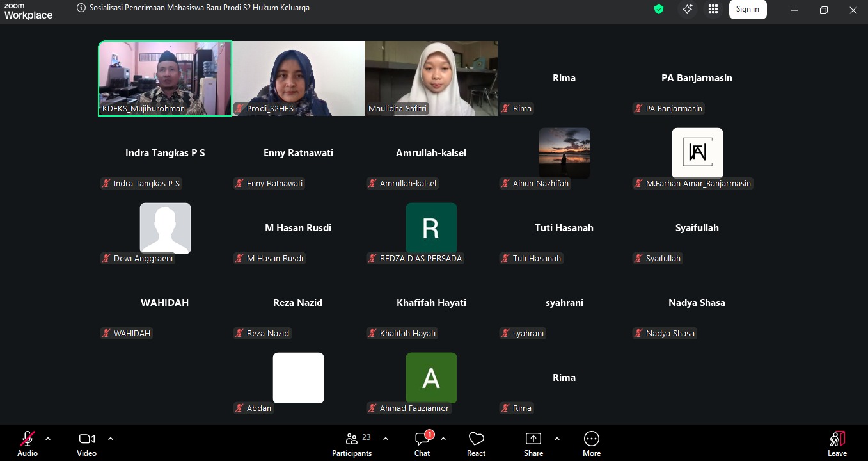Close the Zoom window
Viewport: 868px width, 461px height.
click(853, 10)
